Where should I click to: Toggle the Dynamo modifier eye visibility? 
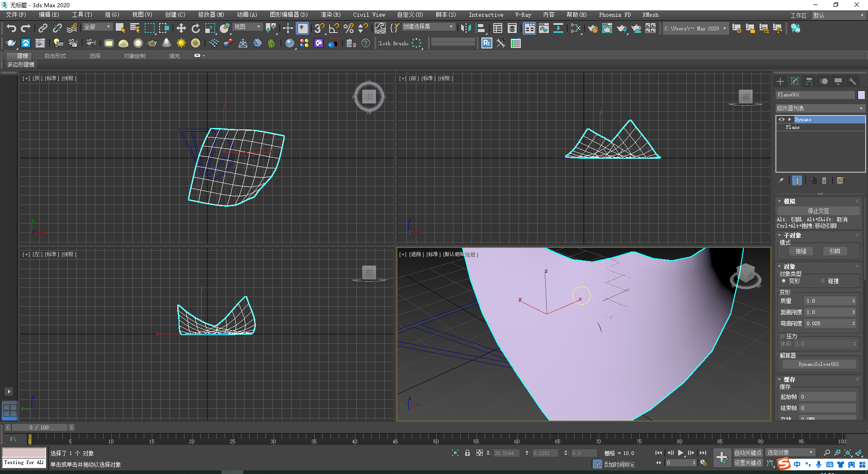point(781,119)
